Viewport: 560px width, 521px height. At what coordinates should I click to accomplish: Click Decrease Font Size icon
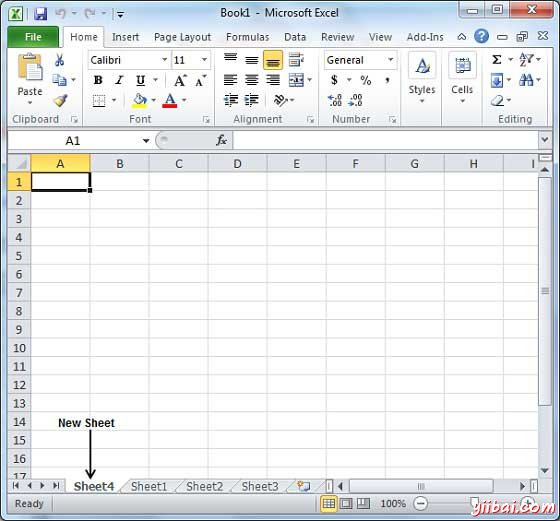(x=200, y=81)
